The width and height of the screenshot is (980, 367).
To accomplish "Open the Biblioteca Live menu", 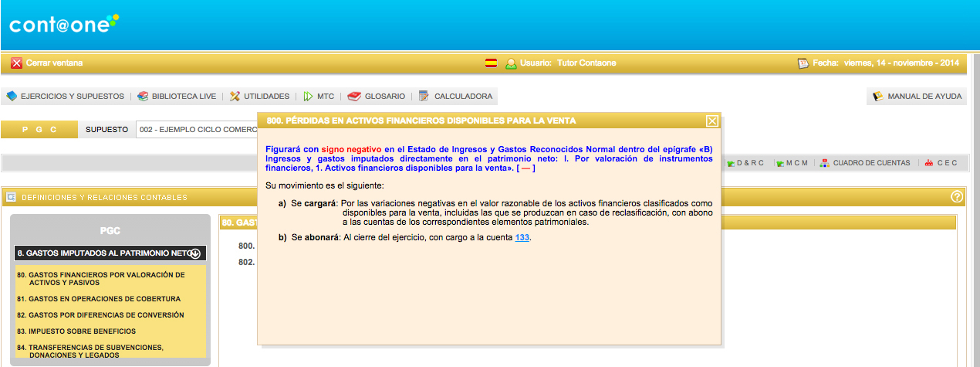I will point(184,97).
